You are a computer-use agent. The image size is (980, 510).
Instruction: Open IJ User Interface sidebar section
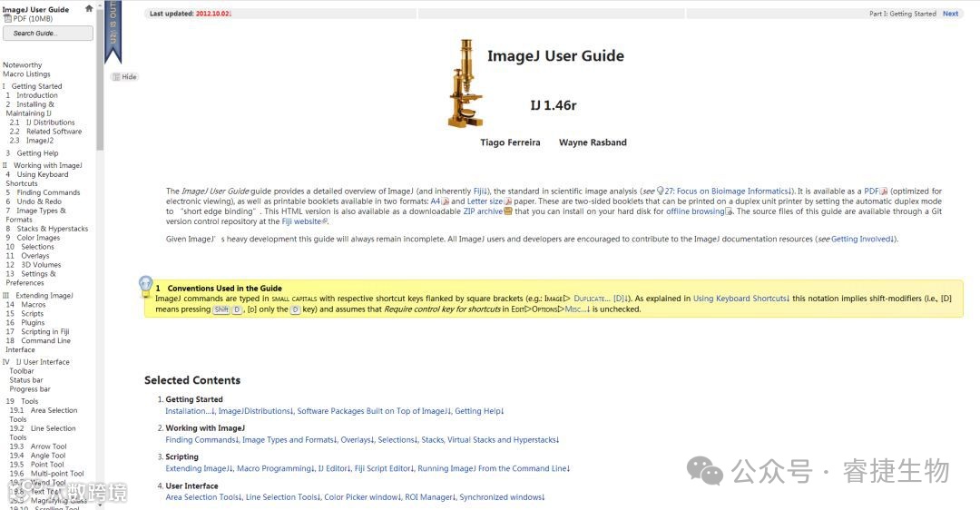[43, 362]
